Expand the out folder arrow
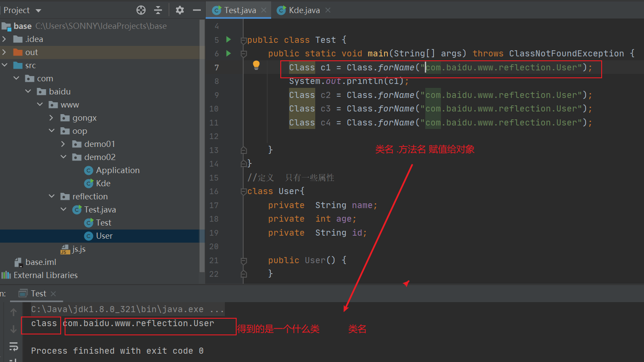This screenshot has width=644, height=362. pyautogui.click(x=4, y=52)
